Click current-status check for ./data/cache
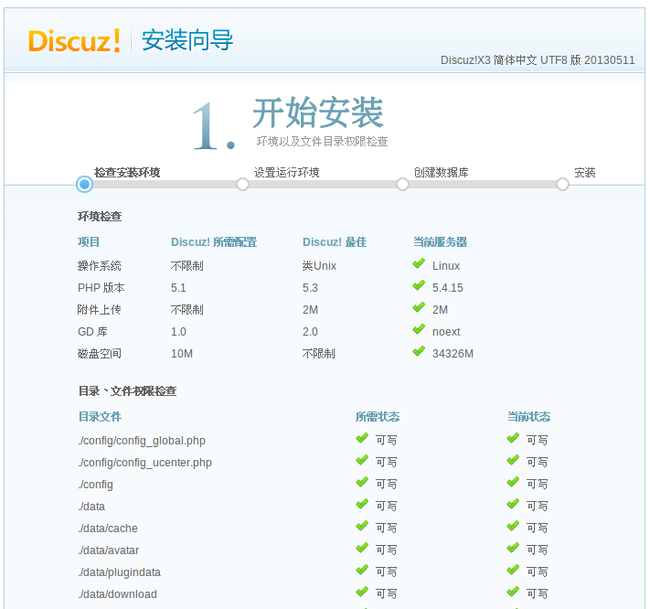The height and width of the screenshot is (609, 650). pyautogui.click(x=513, y=526)
